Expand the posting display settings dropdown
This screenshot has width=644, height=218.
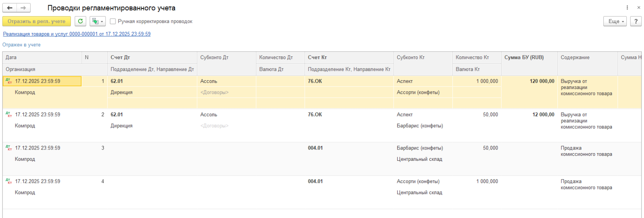point(97,21)
